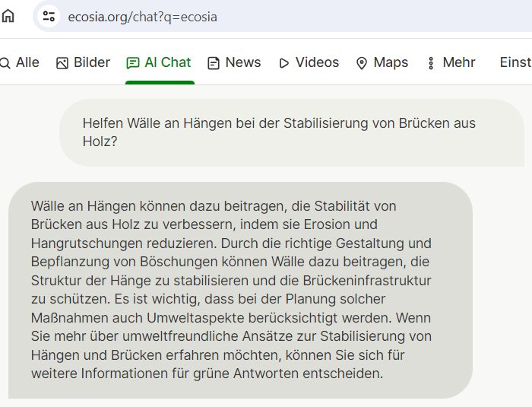Open the Bilder search tab

pyautogui.click(x=92, y=63)
